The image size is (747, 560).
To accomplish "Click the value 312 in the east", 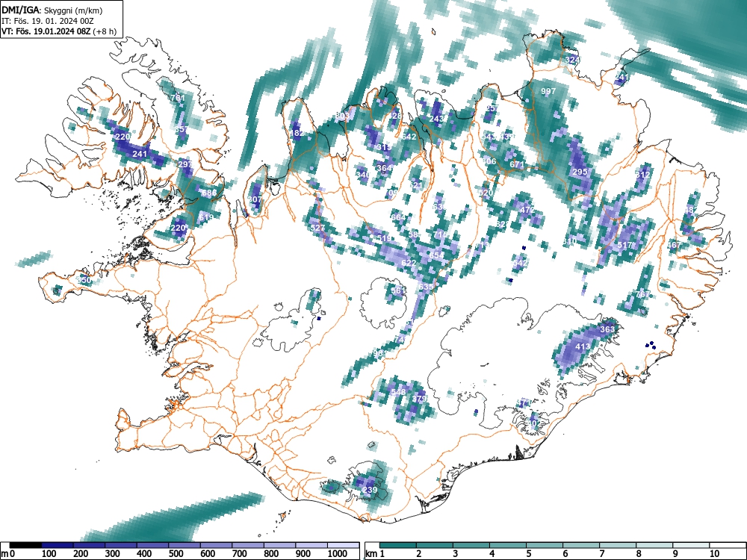I will tap(642, 175).
